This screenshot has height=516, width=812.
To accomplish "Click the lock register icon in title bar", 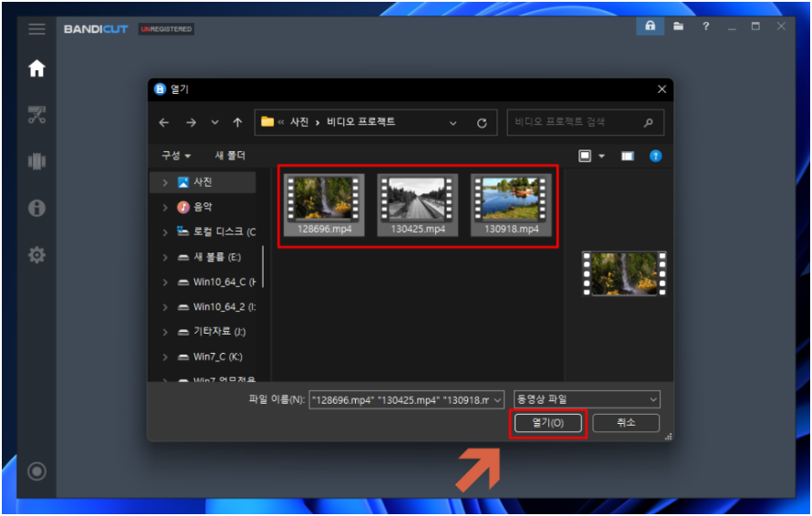I will click(650, 26).
